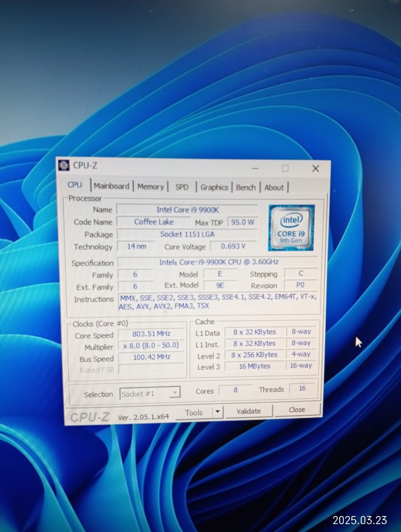The height and width of the screenshot is (532, 401).
Task: Click the Name field Intel Core i9 9900K
Action: 187,209
